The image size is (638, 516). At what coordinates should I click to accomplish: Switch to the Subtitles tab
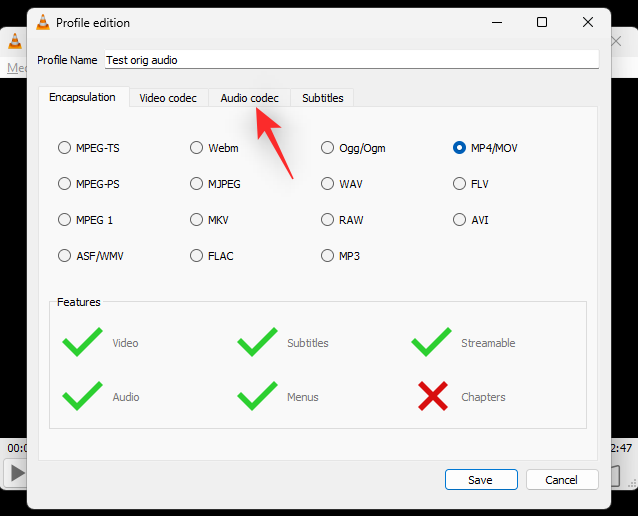[323, 98]
